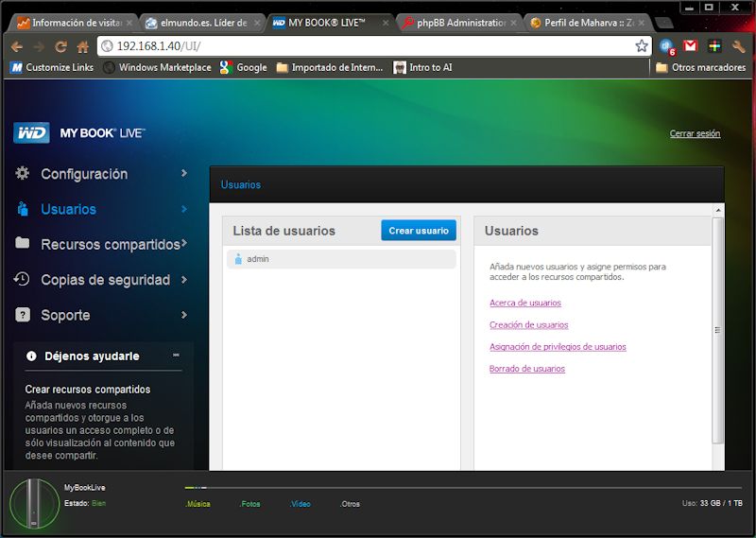Viewport: 756px width, 538px height.
Task: Click the Estado: Bien status text
Action: (x=85, y=503)
